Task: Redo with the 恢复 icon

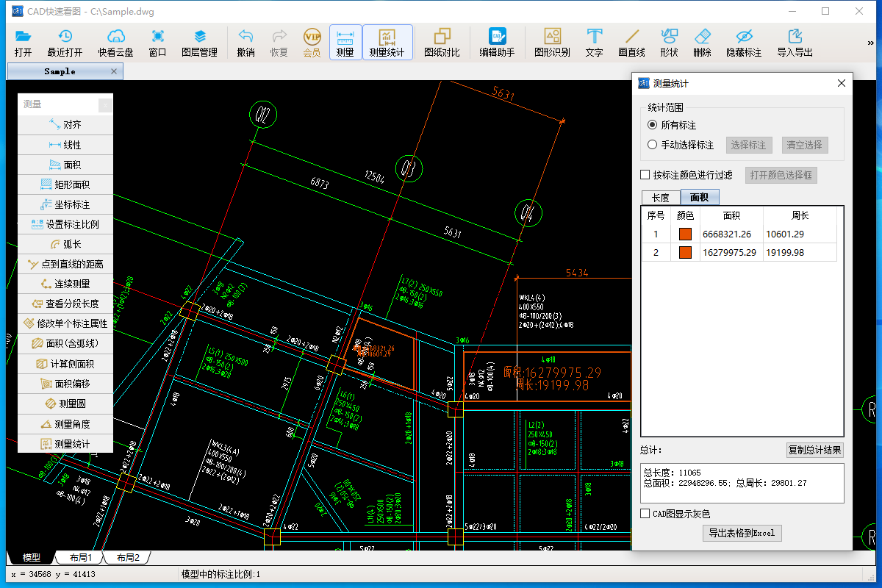Action: click(279, 43)
